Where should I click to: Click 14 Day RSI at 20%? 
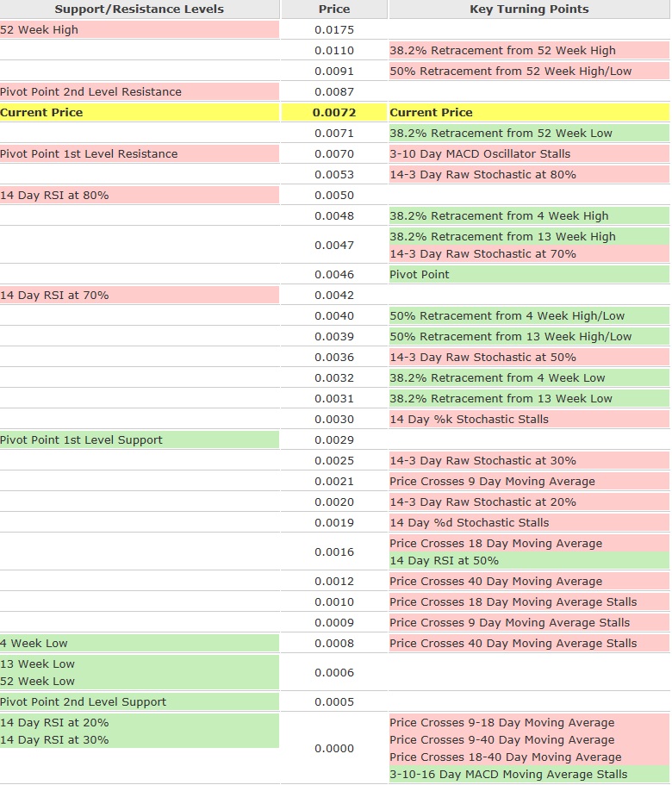point(139,722)
